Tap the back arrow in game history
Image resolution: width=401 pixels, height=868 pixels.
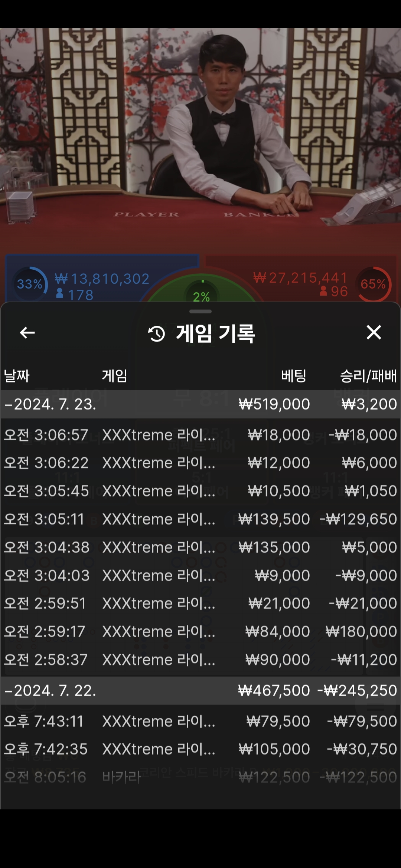coord(27,333)
